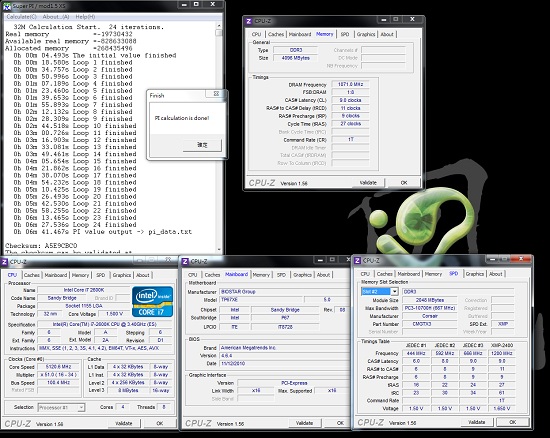Click the Max Bandwidth PC3-10700H field in the SPD window
The height and width of the screenshot is (438, 550).
click(x=430, y=308)
